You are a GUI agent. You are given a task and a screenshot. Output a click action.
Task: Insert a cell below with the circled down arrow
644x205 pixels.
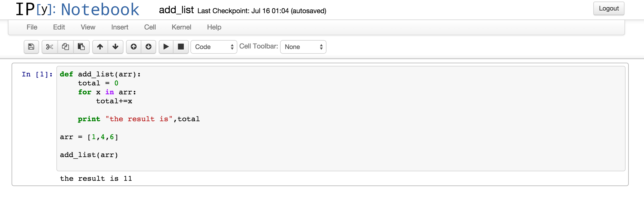pyautogui.click(x=148, y=47)
